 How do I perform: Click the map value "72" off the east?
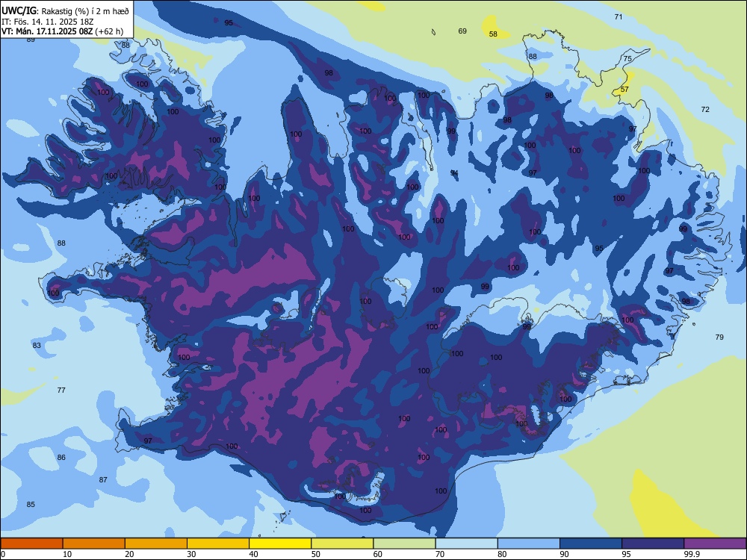[x=705, y=110]
